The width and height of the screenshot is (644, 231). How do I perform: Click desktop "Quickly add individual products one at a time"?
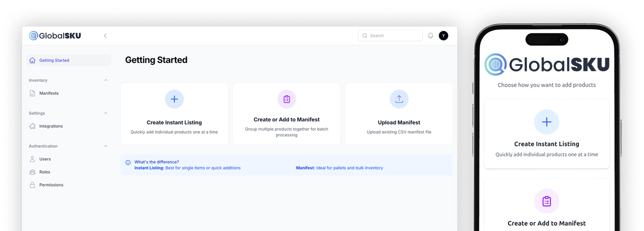174,132
